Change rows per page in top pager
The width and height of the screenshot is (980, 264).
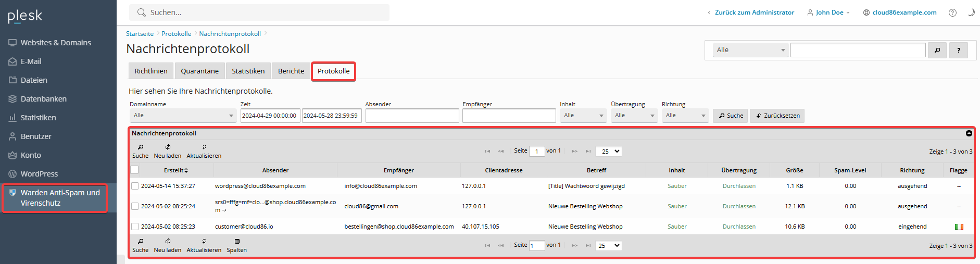coord(609,152)
